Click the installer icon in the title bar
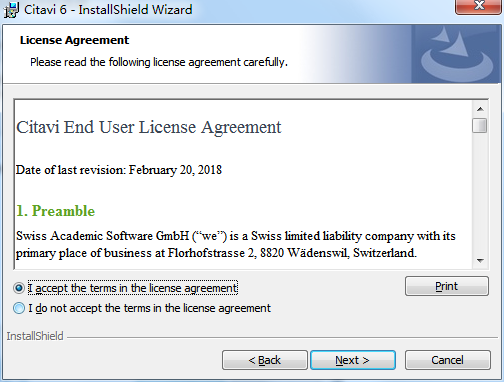504x382 pixels. pyautogui.click(x=11, y=9)
